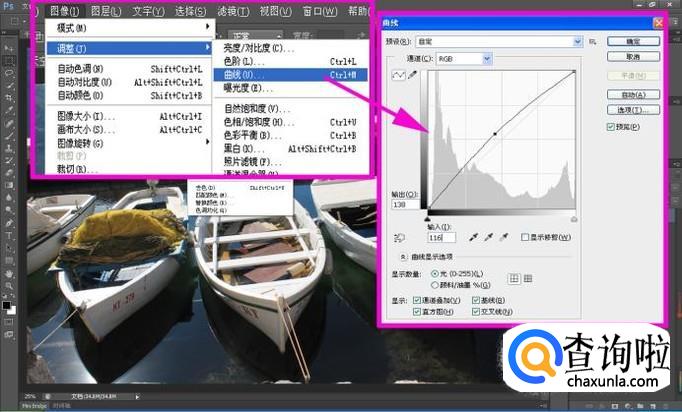Check the 显示修剪(W) checkbox

point(525,237)
